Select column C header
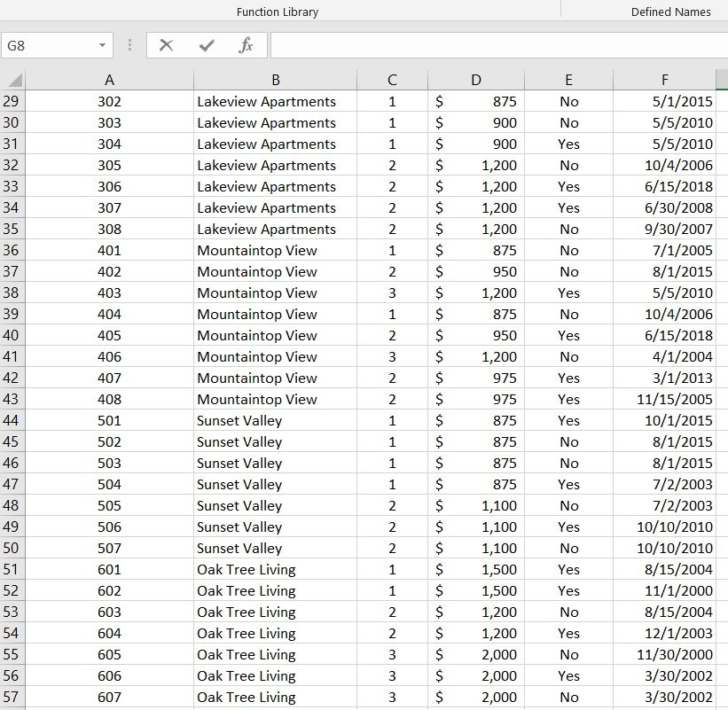 pos(392,80)
